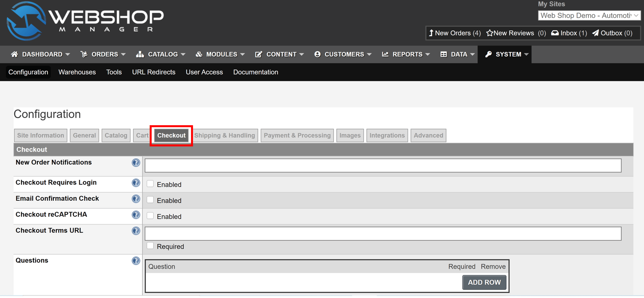Open New Orders notifications

pyautogui.click(x=454, y=33)
